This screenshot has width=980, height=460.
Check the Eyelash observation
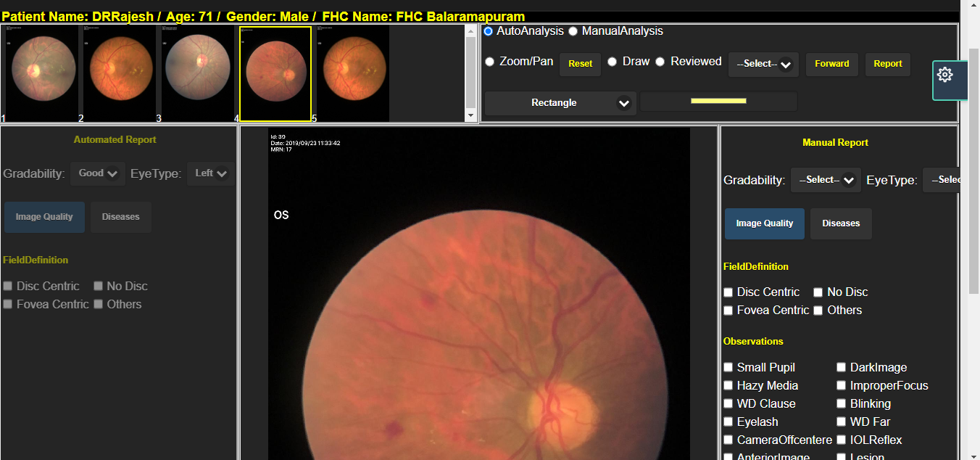[728, 422]
